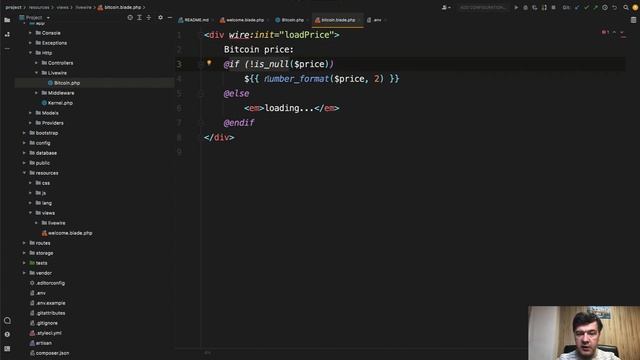
Task: Select composer.json in project tree
Action: point(49,353)
